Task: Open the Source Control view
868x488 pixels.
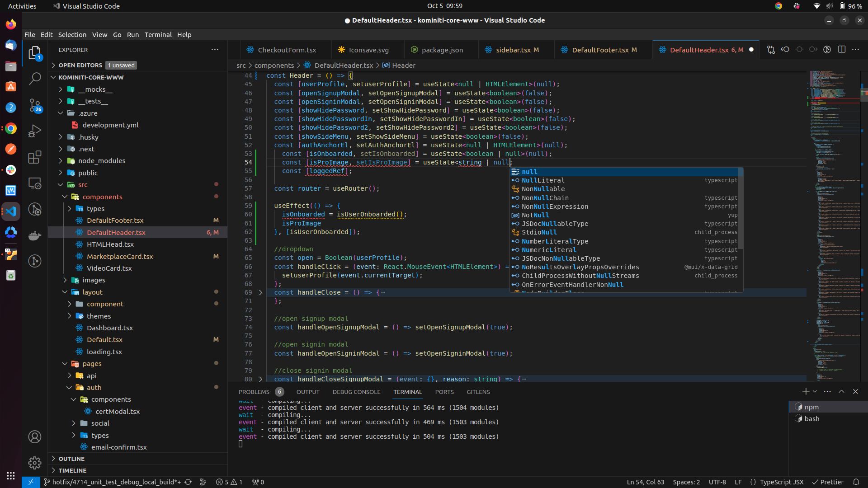Action: pos(35,105)
